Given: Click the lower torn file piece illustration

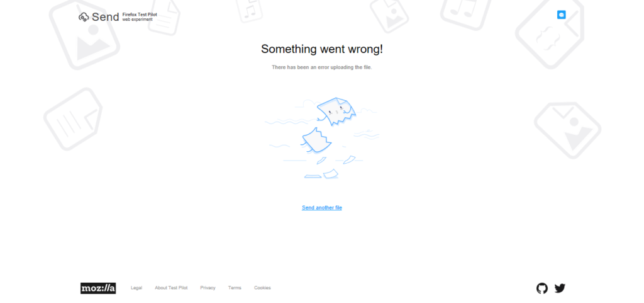Looking at the screenshot, I should point(317,140).
